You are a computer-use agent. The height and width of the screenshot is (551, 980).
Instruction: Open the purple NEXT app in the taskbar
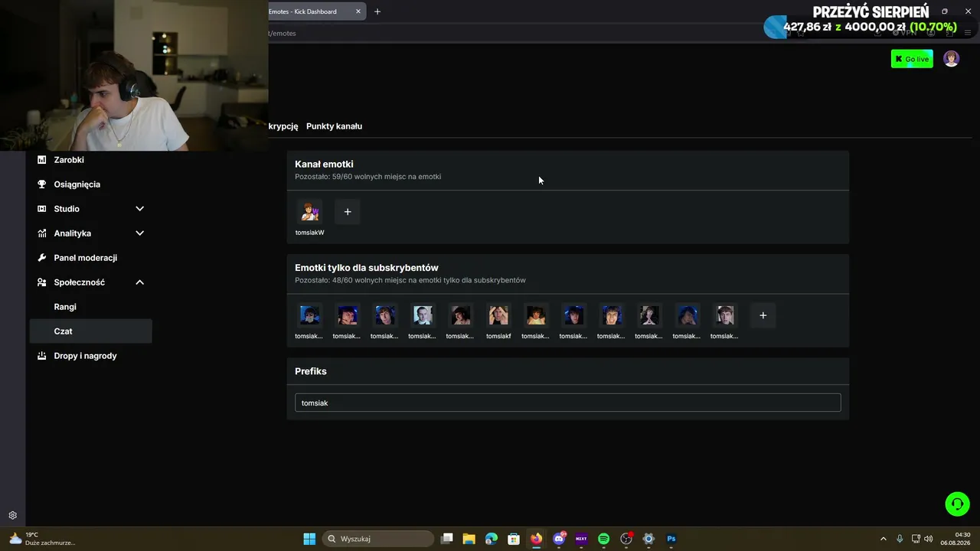coord(581,539)
